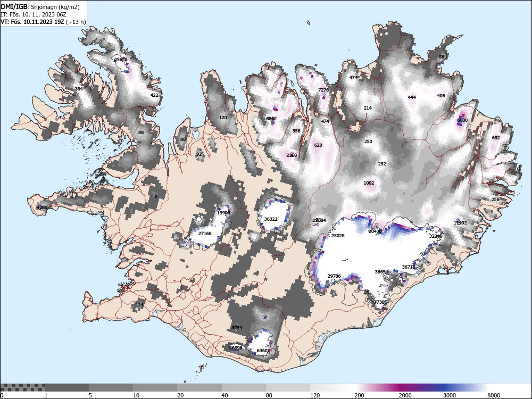Click the snow value 25028 on Vatnajökull

pos(338,236)
